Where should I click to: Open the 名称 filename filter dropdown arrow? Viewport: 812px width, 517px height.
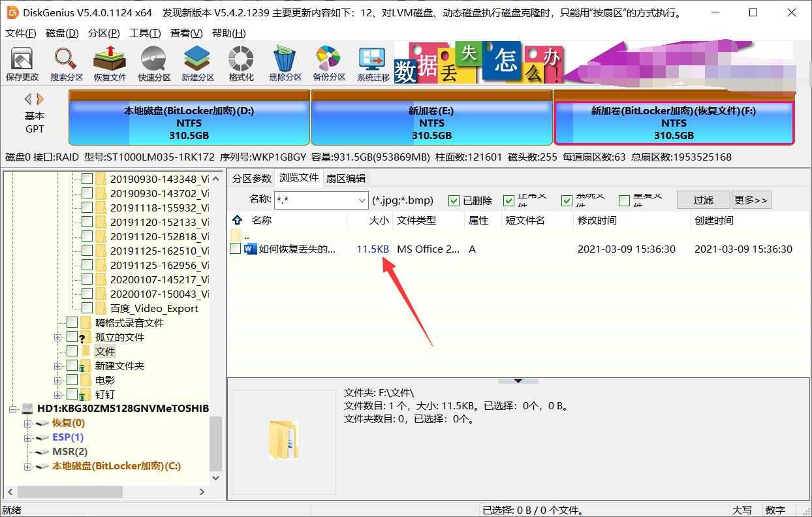coord(362,200)
